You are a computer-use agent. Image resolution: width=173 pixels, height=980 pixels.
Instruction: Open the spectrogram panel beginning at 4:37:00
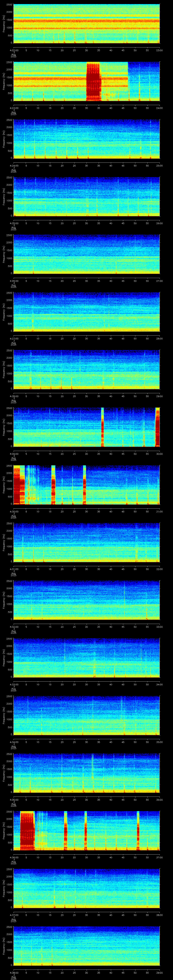pyautogui.click(x=86, y=888)
